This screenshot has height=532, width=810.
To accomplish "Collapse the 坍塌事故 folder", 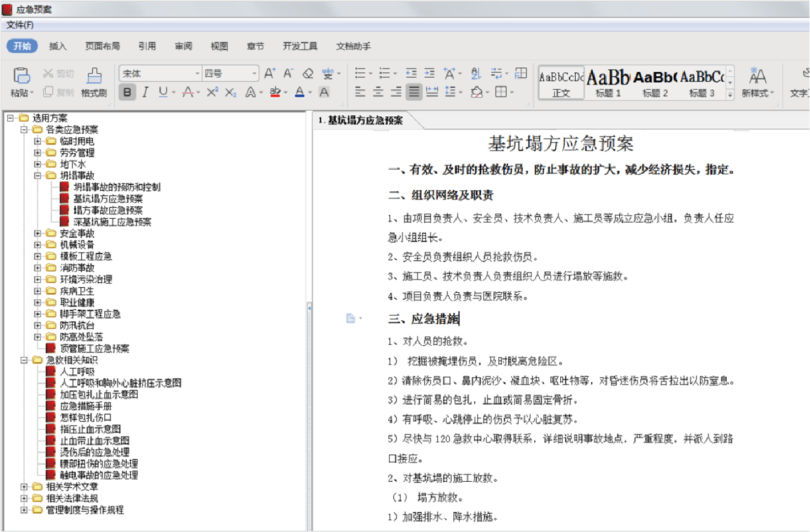I will [37, 176].
